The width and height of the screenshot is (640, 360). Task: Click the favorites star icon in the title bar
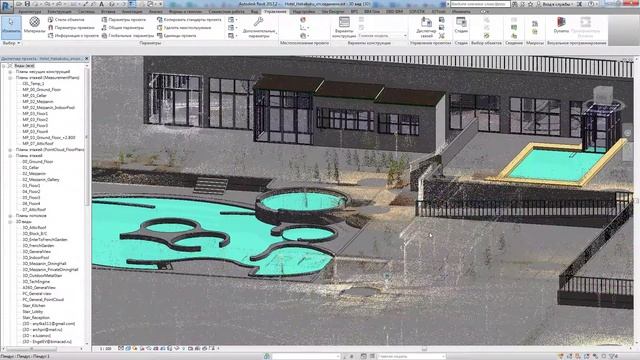(x=530, y=4)
